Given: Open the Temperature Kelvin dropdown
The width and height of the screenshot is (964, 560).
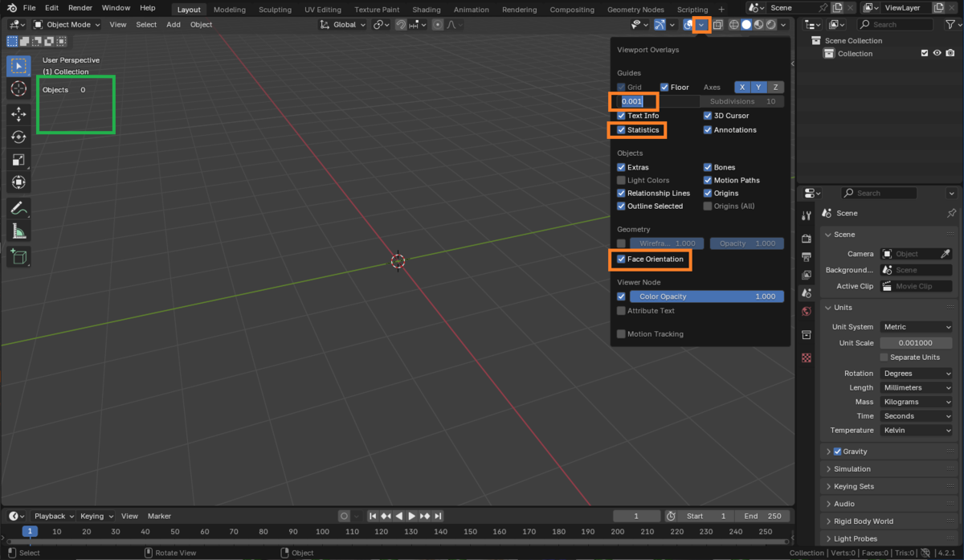Looking at the screenshot, I should 916,431.
